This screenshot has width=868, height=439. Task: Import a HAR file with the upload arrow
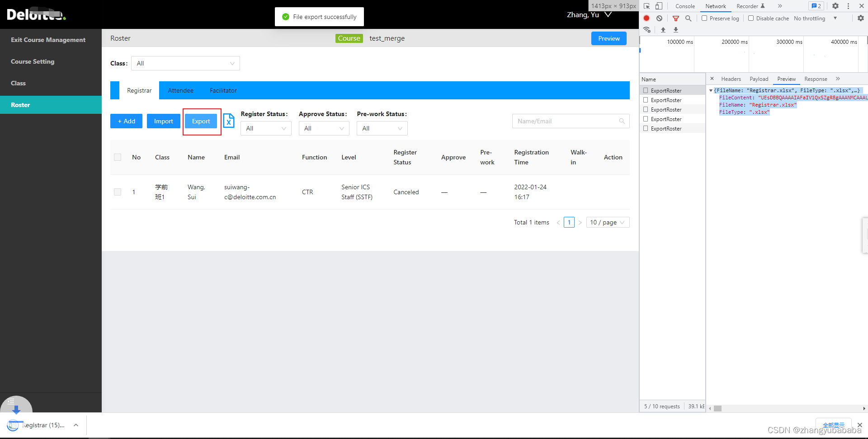[x=663, y=30]
